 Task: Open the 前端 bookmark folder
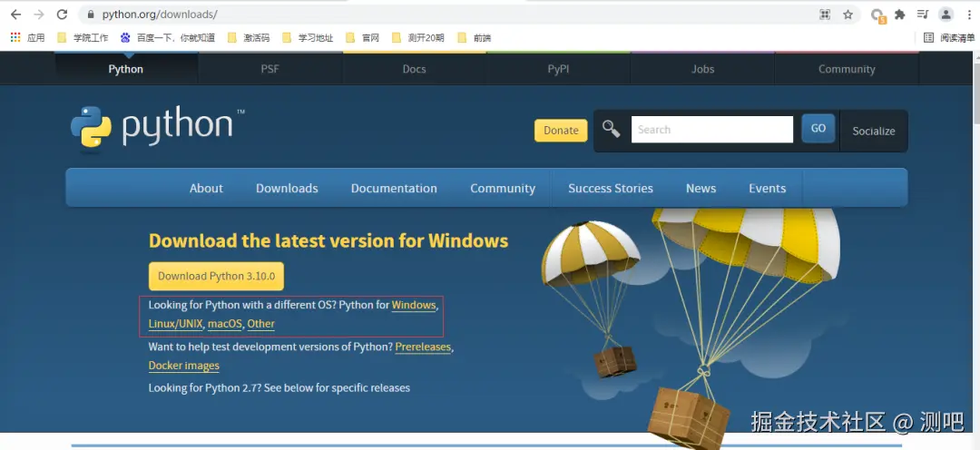coord(475,37)
